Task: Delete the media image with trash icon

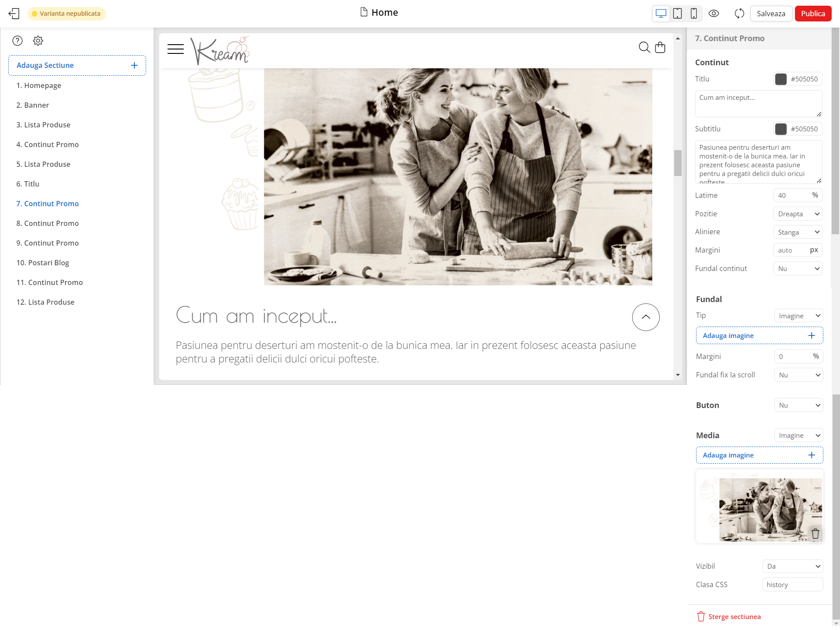Action: coord(815,534)
